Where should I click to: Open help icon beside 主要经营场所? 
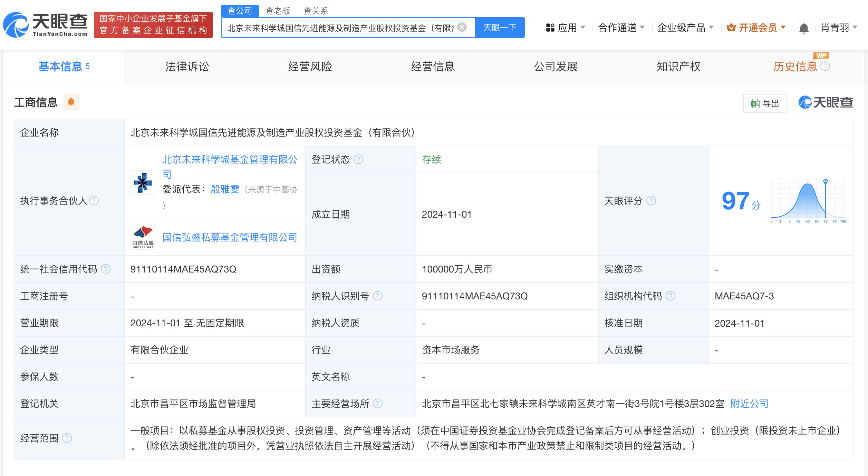378,403
